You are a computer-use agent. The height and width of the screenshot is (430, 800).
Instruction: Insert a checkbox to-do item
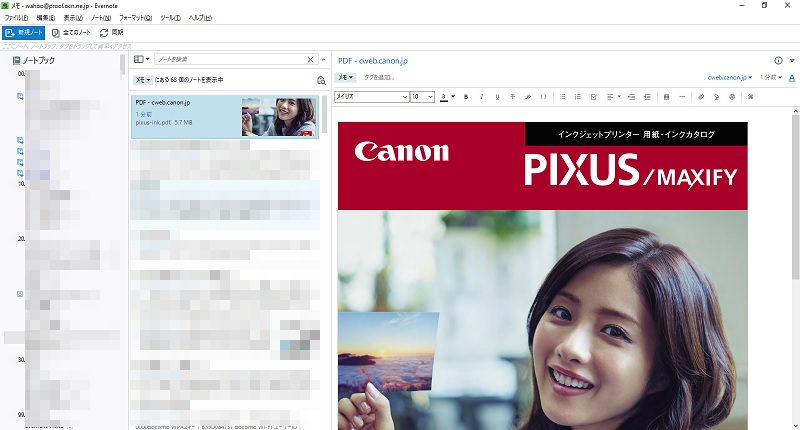point(594,97)
